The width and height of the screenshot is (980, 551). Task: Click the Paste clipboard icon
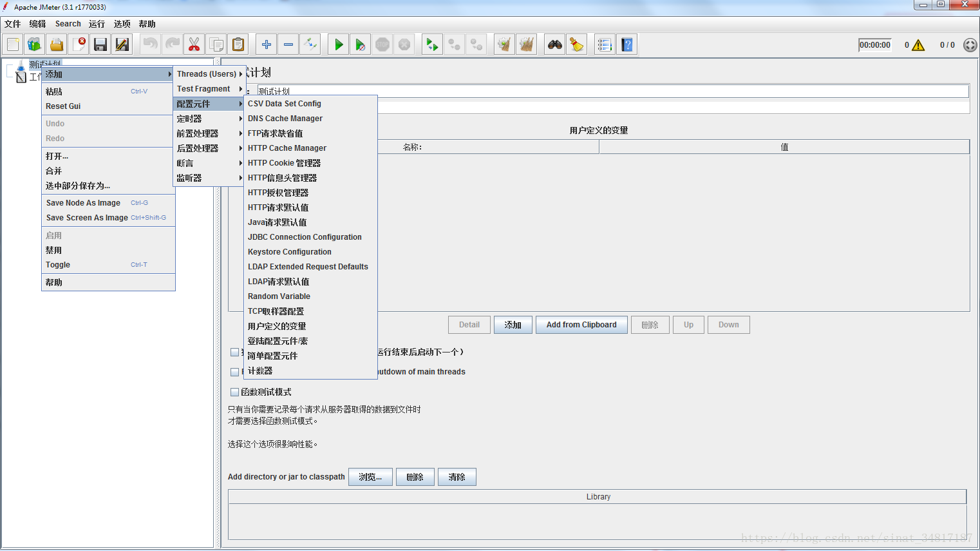coord(238,44)
